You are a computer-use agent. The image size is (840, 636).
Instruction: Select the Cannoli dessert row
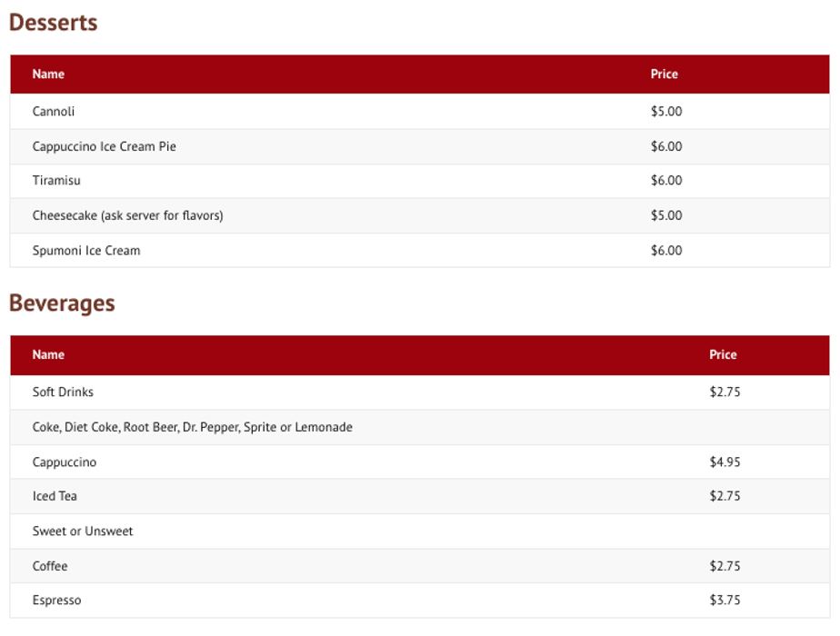(x=54, y=112)
